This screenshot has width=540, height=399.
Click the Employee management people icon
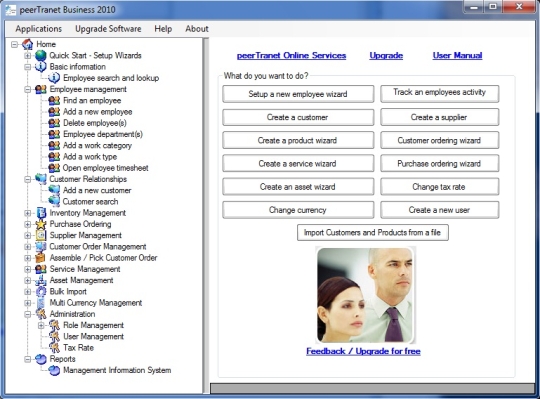coord(41,89)
